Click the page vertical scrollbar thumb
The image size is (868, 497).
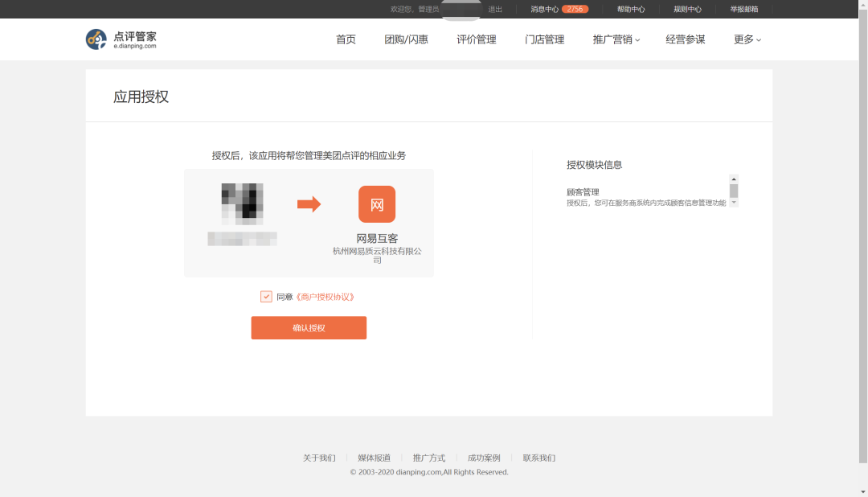(863, 236)
